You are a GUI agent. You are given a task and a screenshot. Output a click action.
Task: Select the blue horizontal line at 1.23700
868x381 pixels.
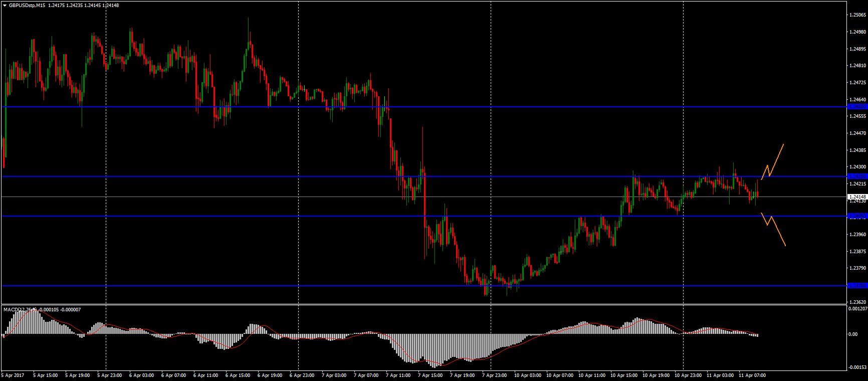pyautogui.click(x=423, y=286)
